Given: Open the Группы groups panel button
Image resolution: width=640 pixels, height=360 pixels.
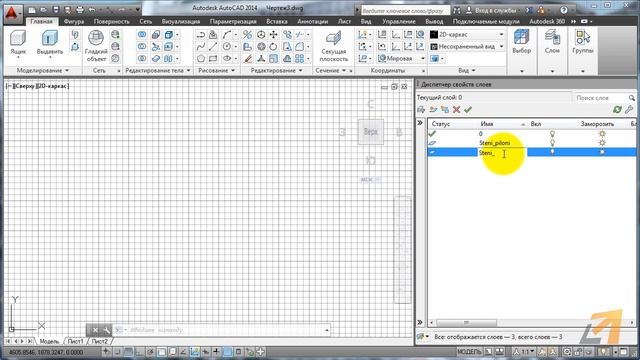Looking at the screenshot, I should (582, 42).
